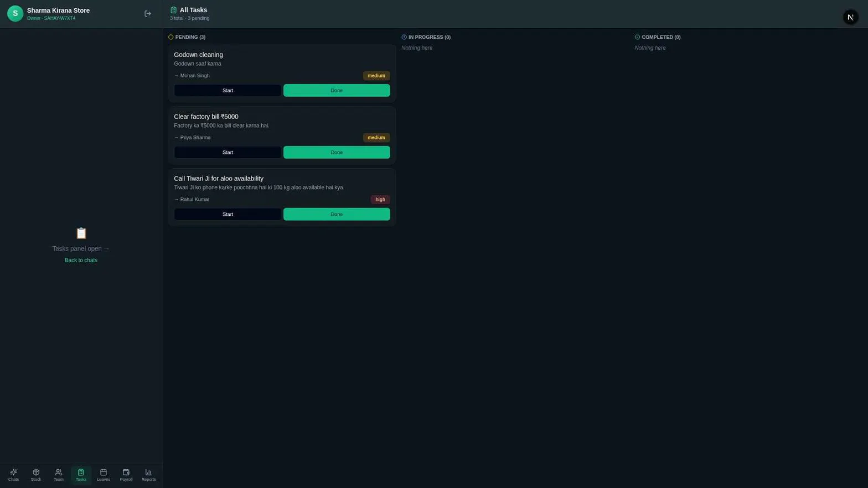Click the Factory ka ₹5000 ka bill description
The height and width of the screenshot is (488, 868).
[x=221, y=126]
